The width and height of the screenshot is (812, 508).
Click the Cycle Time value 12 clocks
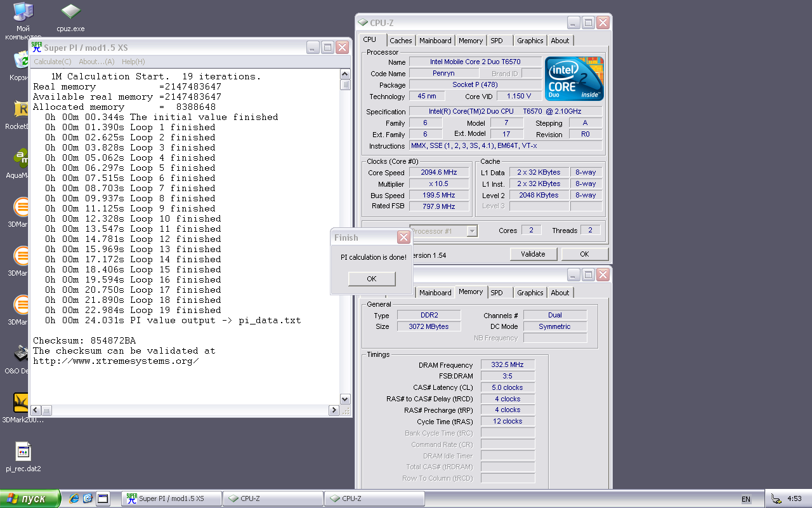507,422
